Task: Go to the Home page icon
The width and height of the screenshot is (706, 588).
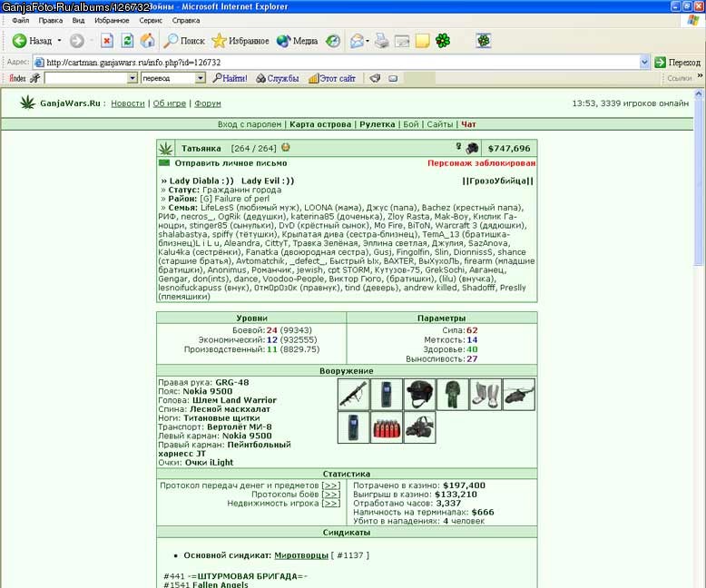Action: click(x=147, y=41)
